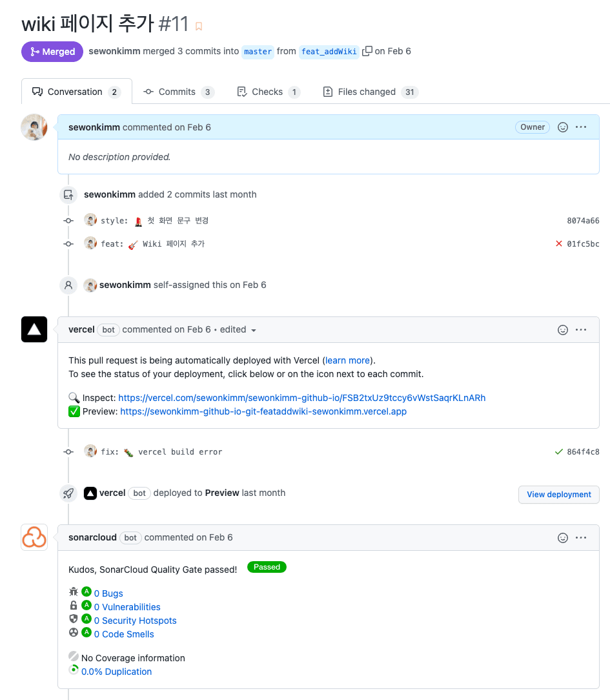Switch to the Commits tab

pos(178,92)
